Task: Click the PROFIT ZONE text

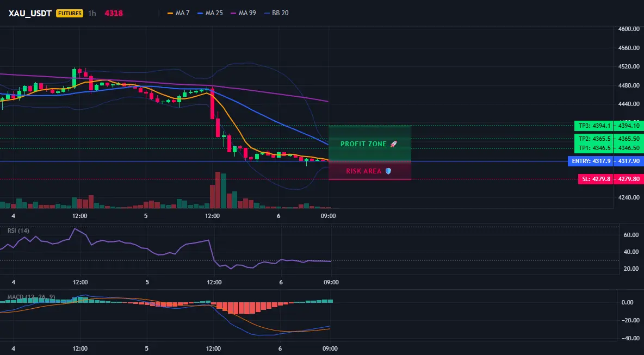Action: coord(363,144)
